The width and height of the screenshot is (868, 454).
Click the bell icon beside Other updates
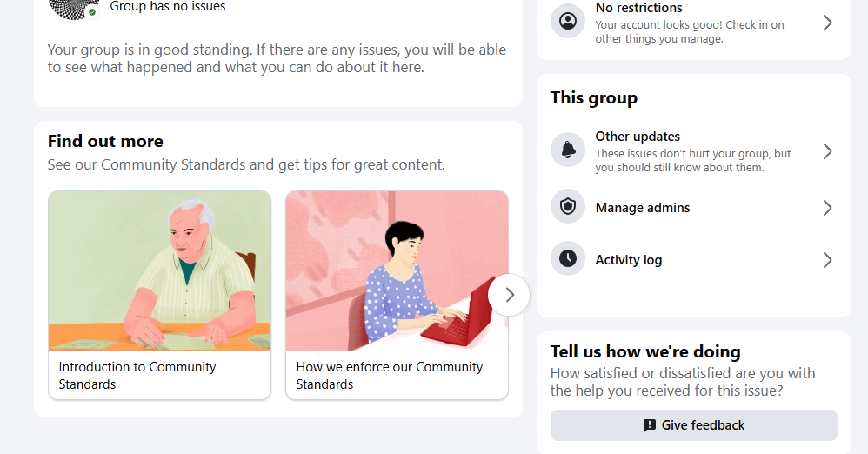pos(568,150)
